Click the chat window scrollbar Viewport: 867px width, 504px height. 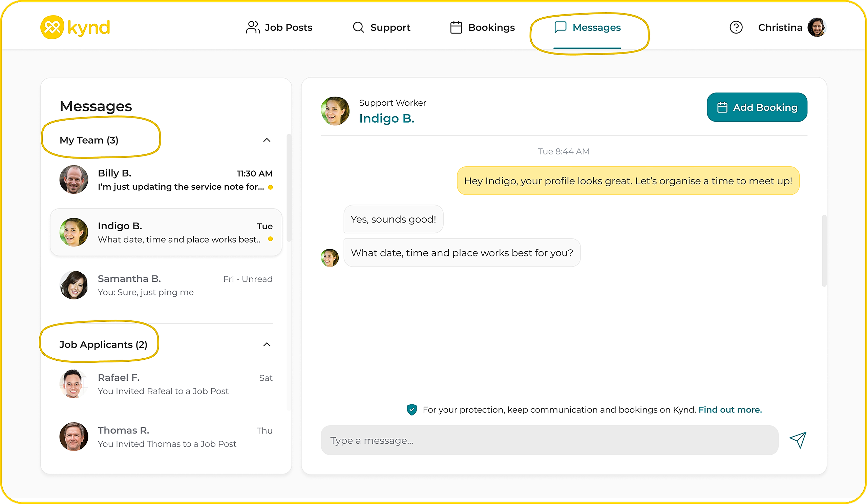tap(824, 251)
